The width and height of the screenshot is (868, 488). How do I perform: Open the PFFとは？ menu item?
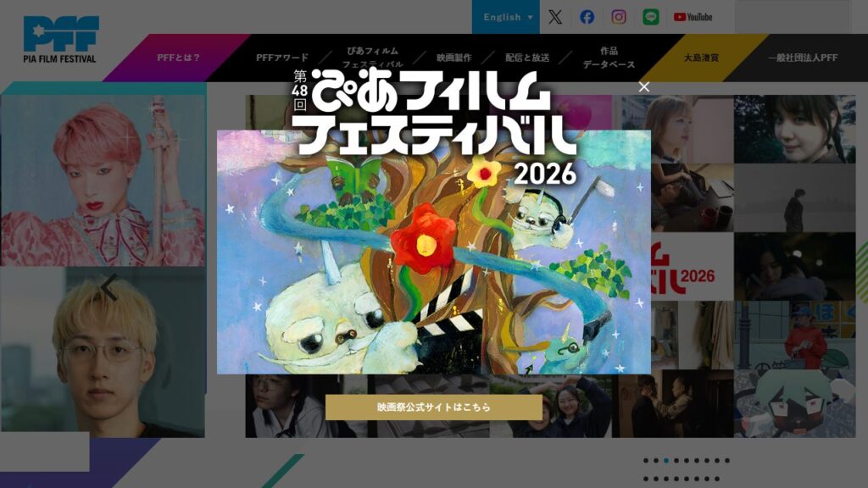[x=178, y=58]
